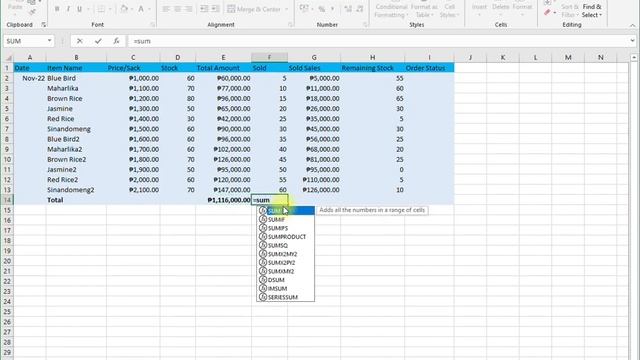Click the Center alignment icon
The width and height of the screenshot is (640, 360).
(x=177, y=9)
